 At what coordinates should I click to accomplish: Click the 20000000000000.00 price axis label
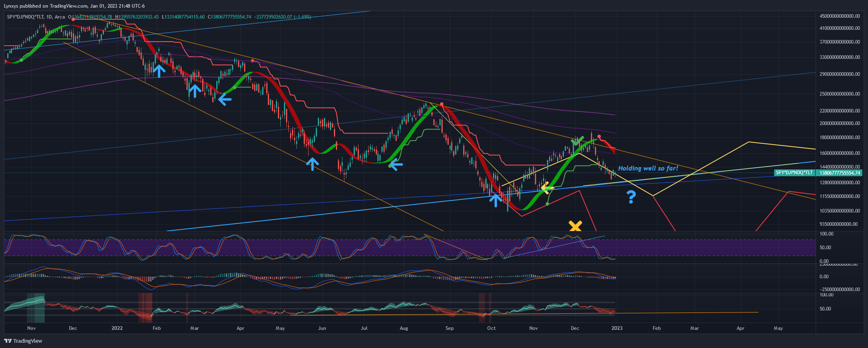839,123
